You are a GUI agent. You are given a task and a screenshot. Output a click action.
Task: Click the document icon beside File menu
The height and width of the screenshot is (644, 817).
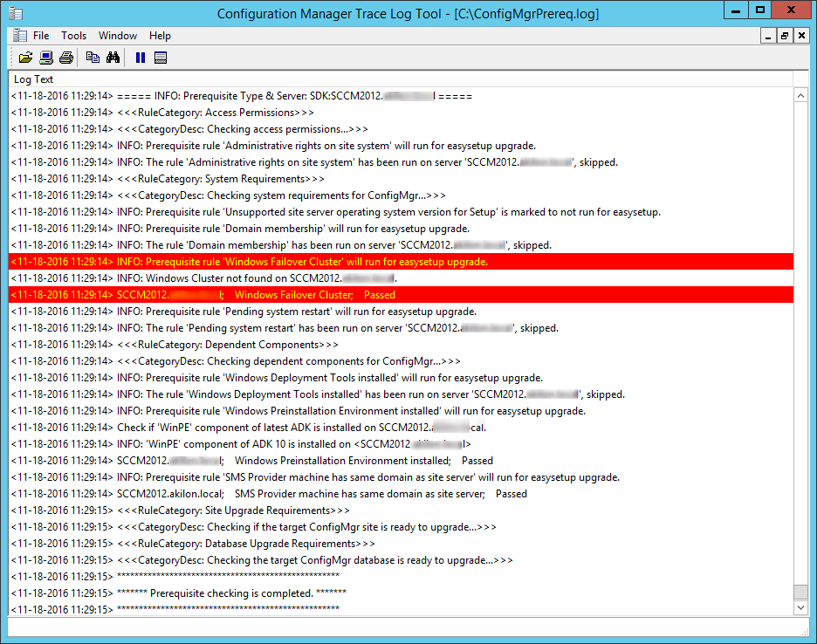point(20,36)
